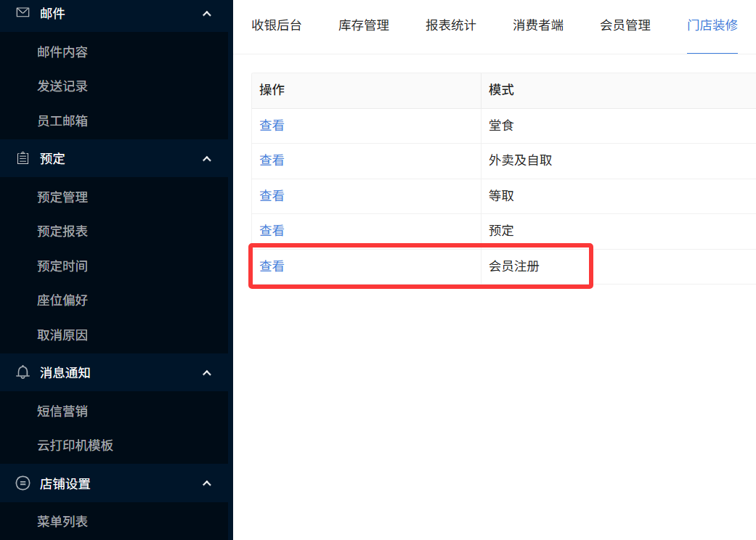
Task: Go to the 会员管理 tab
Action: click(x=625, y=25)
